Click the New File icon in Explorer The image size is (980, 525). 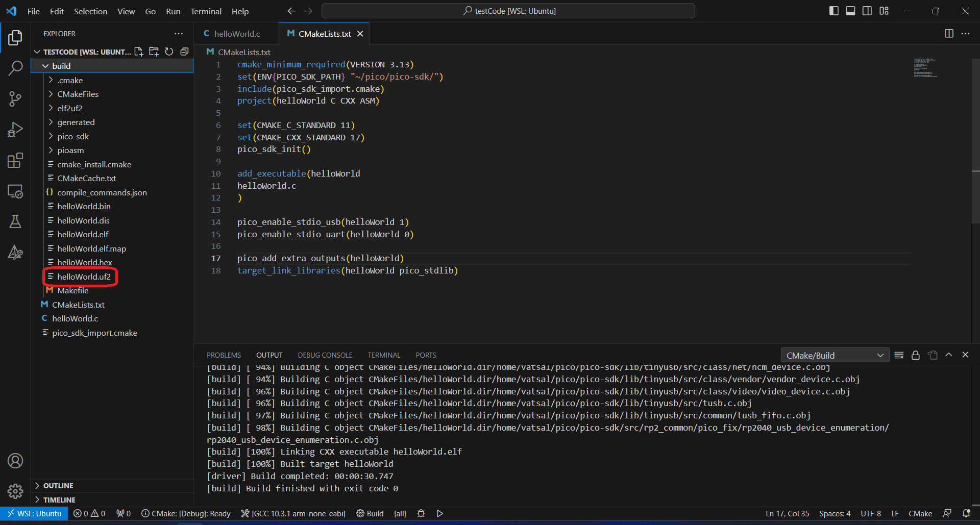[x=139, y=52]
